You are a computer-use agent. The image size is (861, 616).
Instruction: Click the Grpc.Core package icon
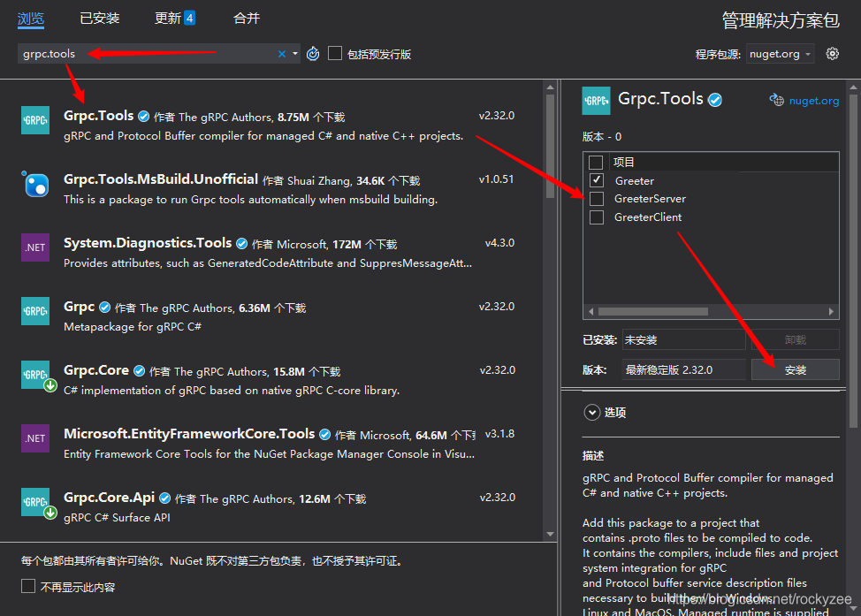(x=35, y=375)
